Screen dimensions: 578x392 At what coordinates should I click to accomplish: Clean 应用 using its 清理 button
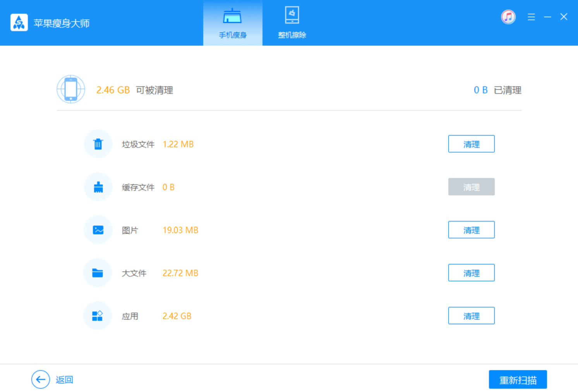coord(471,316)
